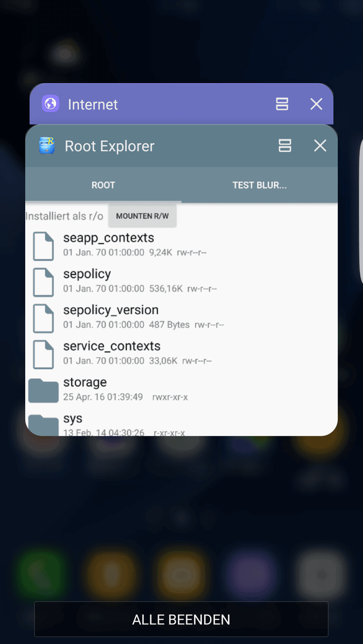Tap the seapp_contexts file name

[x=109, y=238]
